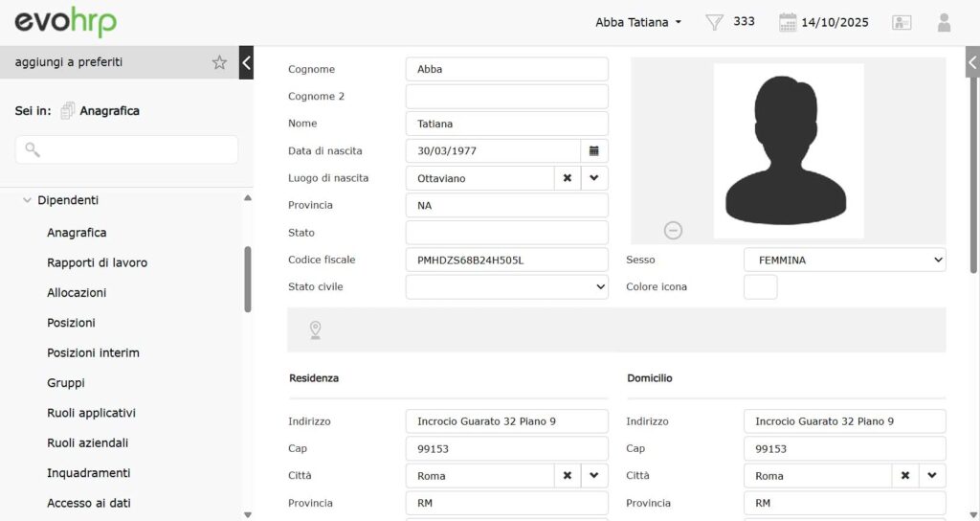Click the filter funnel icon
This screenshot has height=521, width=980.
[x=714, y=22]
